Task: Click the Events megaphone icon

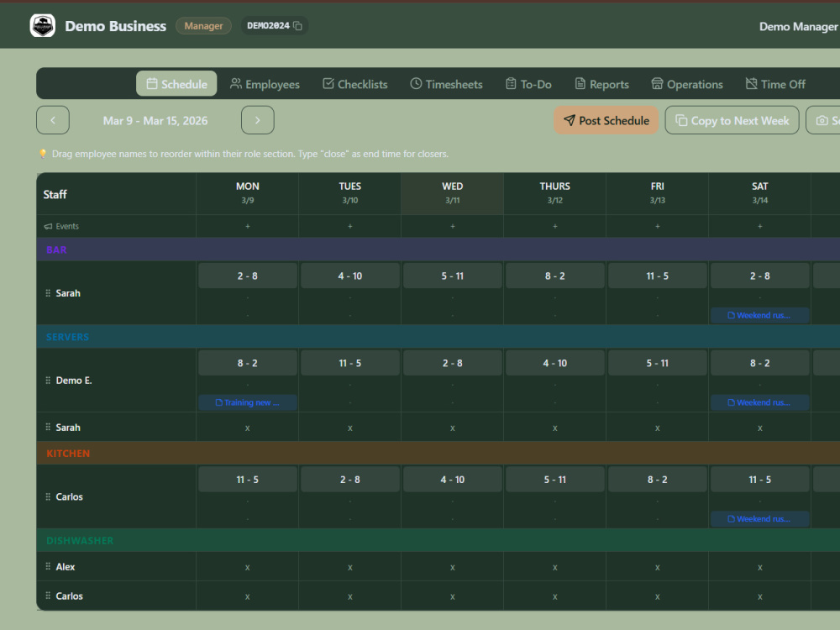Action: (x=48, y=227)
